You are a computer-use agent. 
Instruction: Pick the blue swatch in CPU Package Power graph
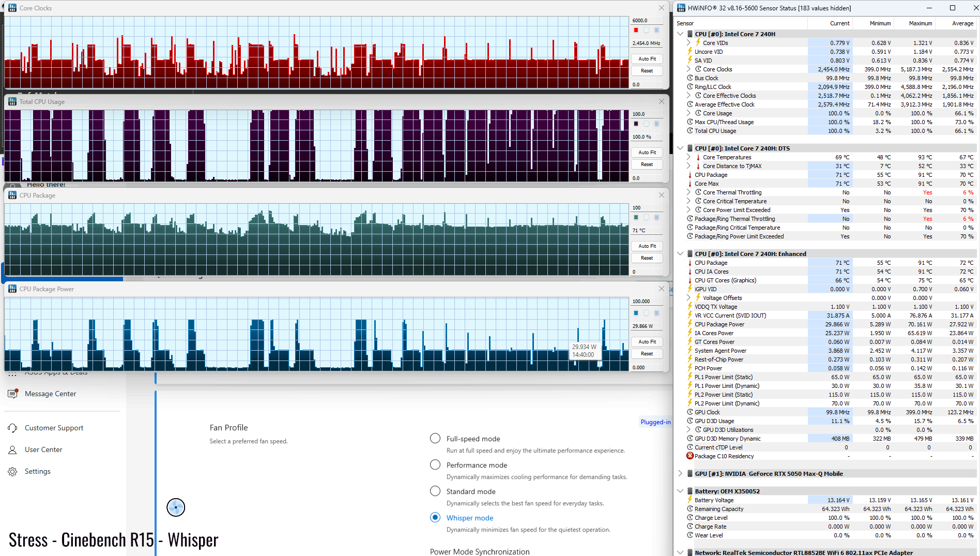(x=636, y=313)
